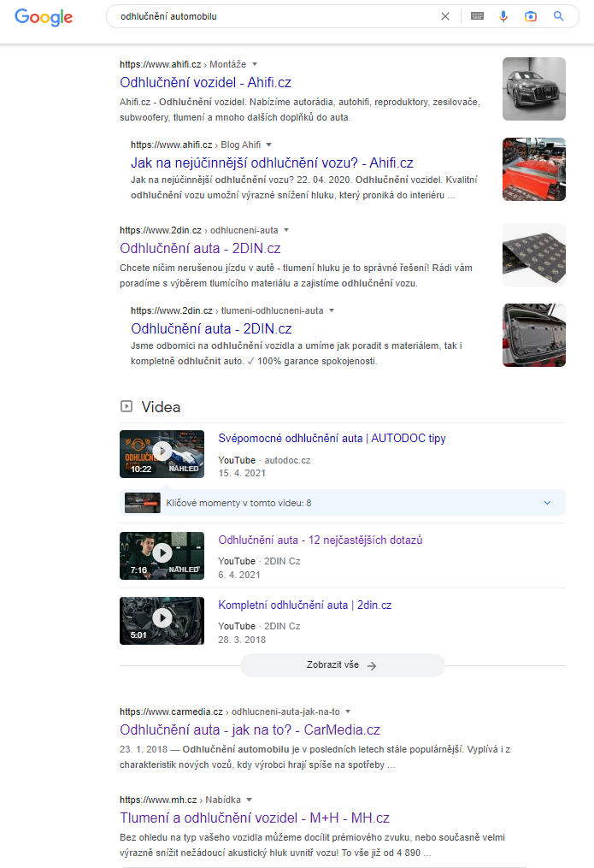Click https://www.carmedia.cz URL breadcrumb
The height and width of the screenshot is (868, 594).
pyautogui.click(x=230, y=712)
